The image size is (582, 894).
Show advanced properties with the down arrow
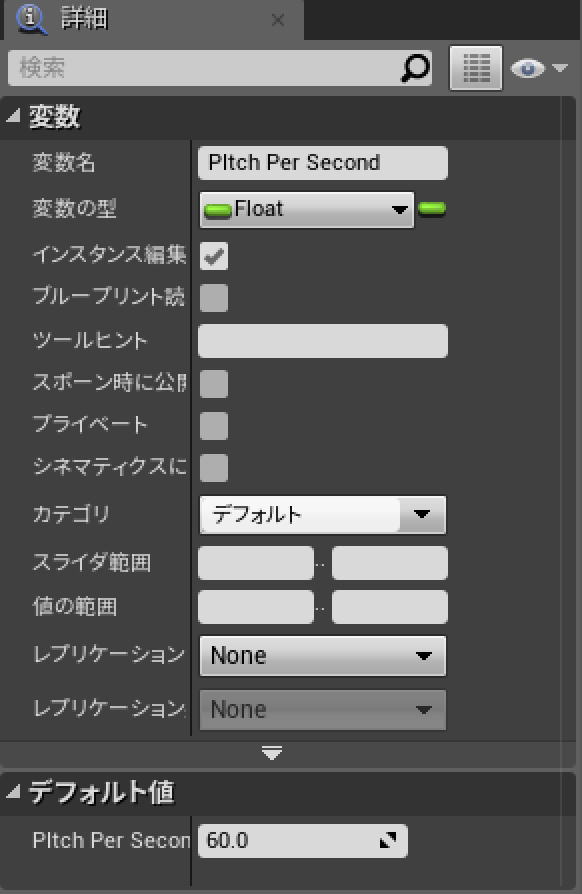coord(272,754)
